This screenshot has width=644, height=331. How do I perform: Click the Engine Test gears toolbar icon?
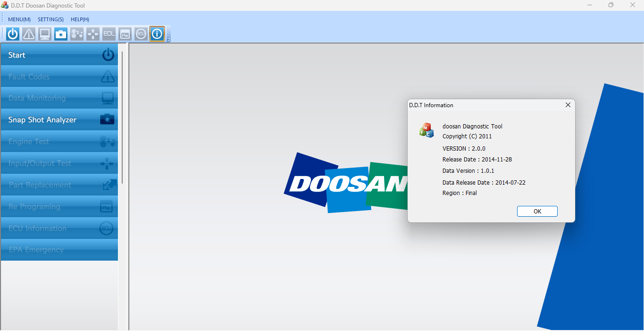(77, 34)
